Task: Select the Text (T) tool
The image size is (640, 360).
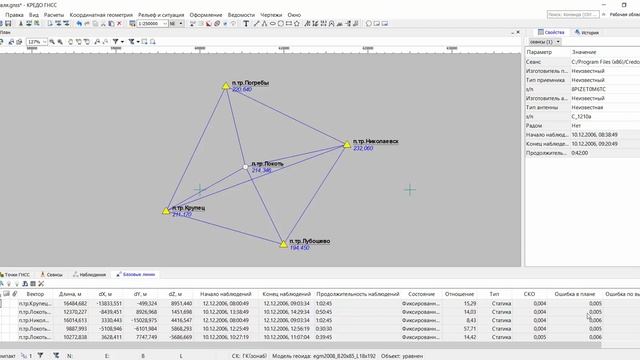Action: 246,24
